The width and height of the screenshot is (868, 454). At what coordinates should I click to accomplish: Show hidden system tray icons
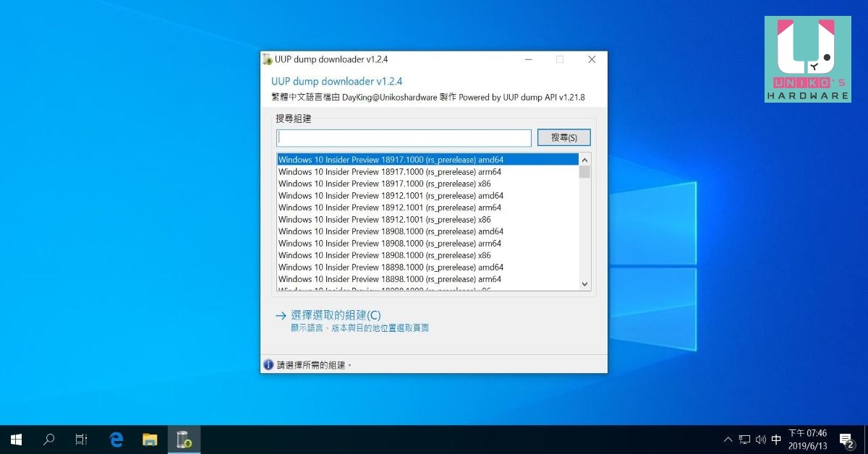tap(728, 440)
